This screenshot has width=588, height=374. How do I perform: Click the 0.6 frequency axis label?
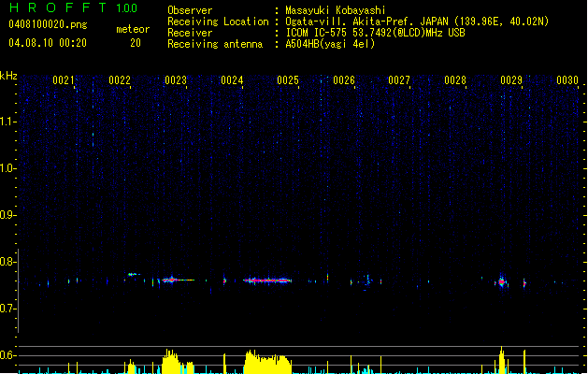click(7, 355)
